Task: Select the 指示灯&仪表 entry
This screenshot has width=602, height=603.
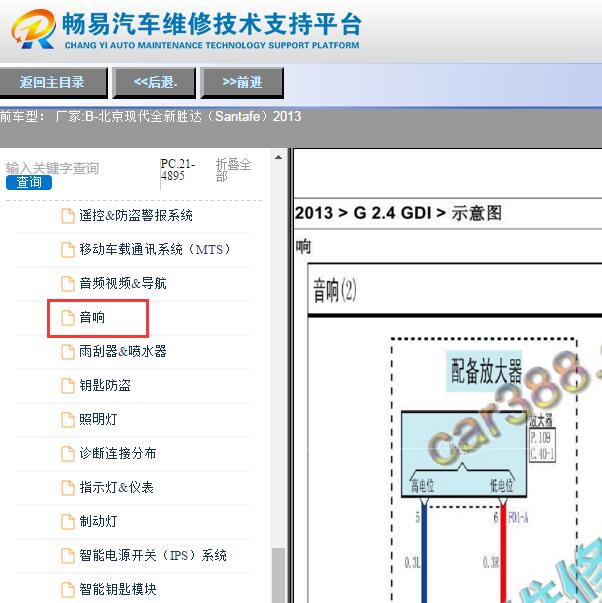Action: tap(117, 487)
